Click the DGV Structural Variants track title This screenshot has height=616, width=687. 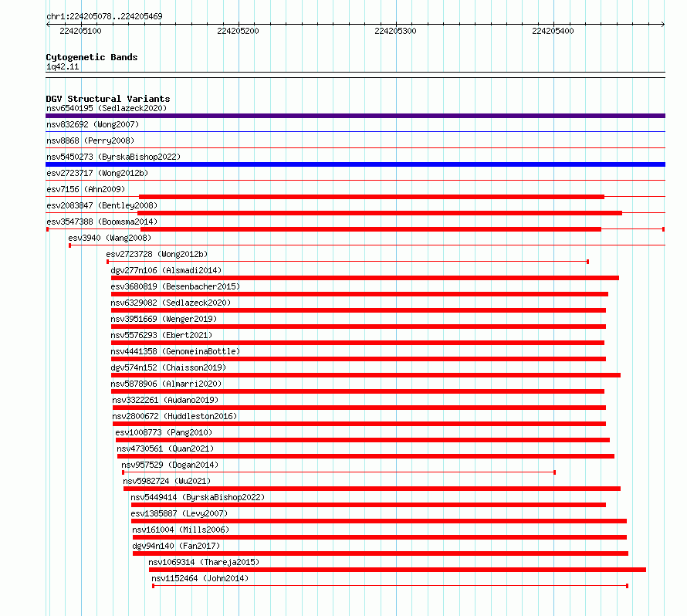(x=108, y=99)
